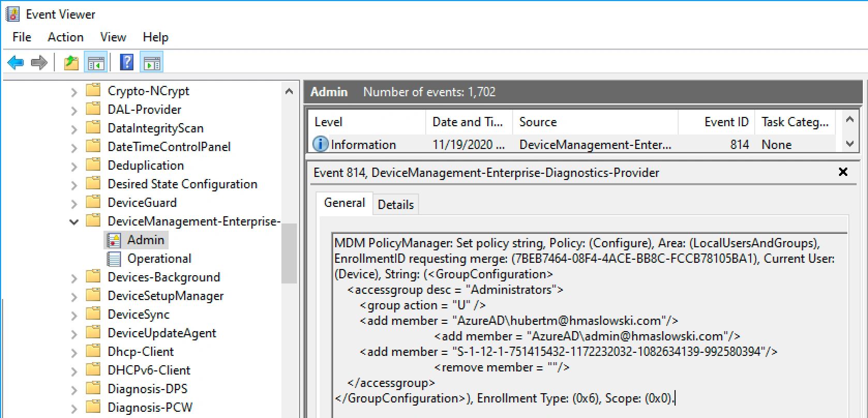Expand the DeviceGuard folder node

point(74,203)
